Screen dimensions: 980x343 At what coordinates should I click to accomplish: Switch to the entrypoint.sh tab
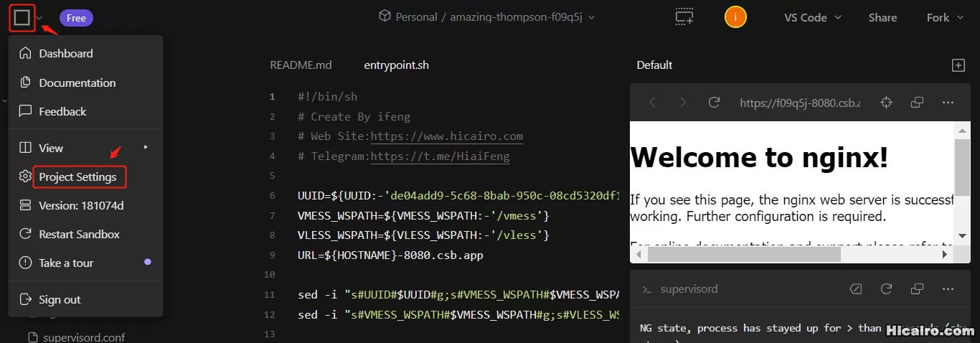point(396,65)
